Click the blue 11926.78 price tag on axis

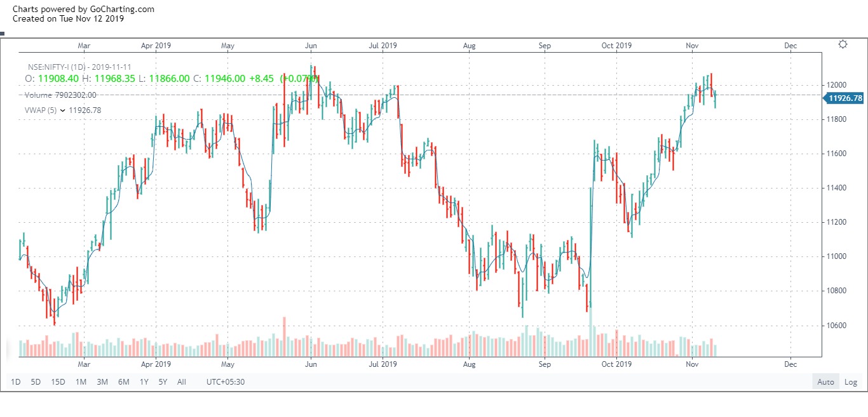[844, 98]
